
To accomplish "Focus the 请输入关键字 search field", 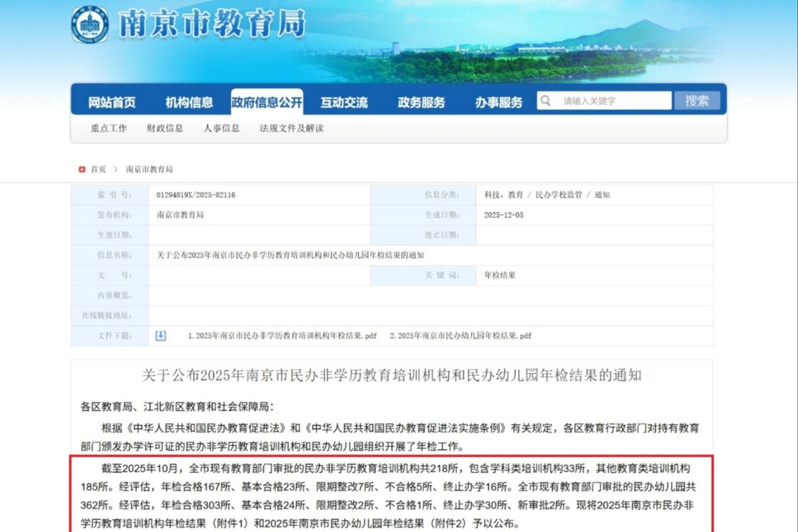I will pos(613,101).
